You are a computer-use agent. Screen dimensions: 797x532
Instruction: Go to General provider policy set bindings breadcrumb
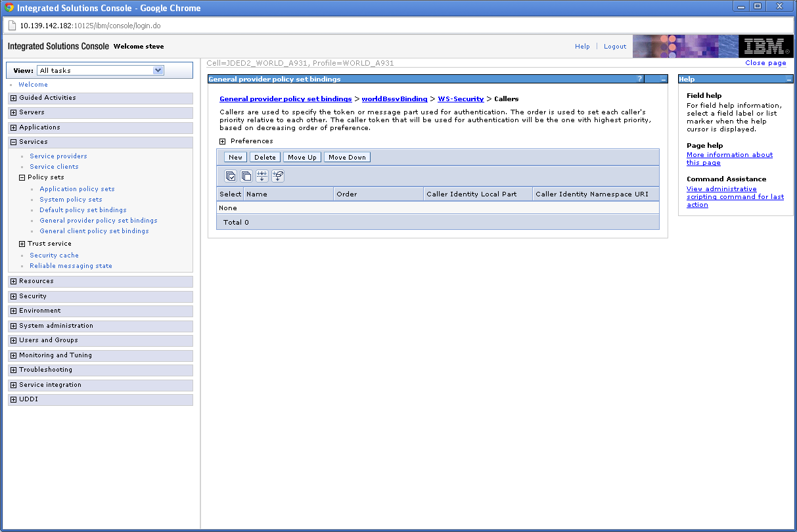pyautogui.click(x=286, y=99)
